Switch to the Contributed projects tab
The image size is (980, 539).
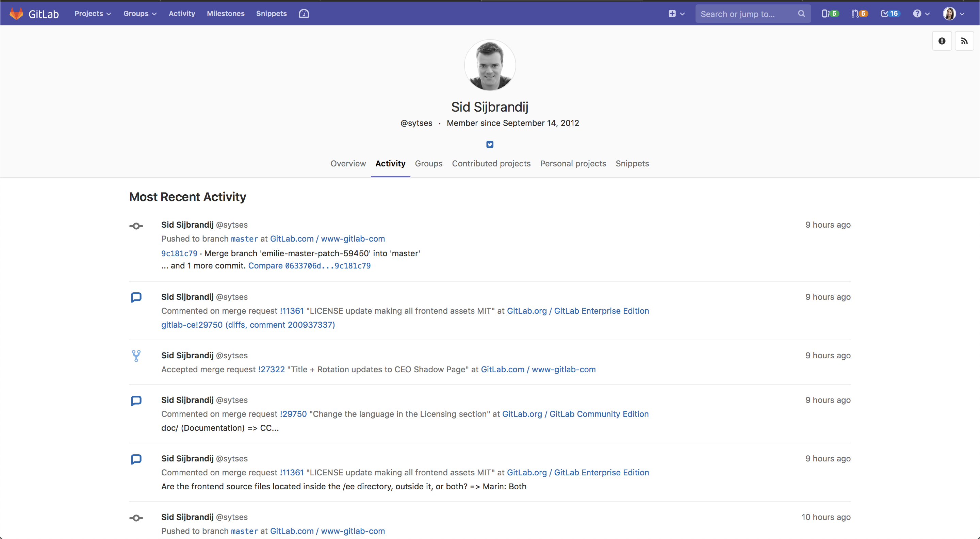point(491,164)
